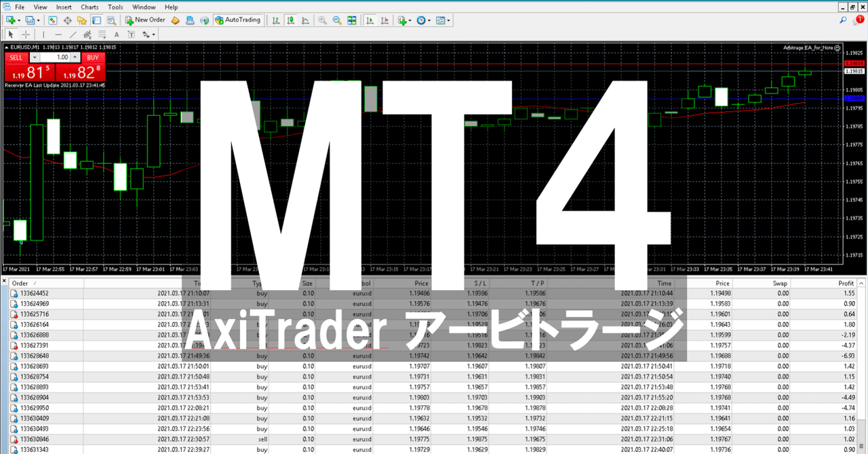
Task: Disable AutoTrading
Action: pyautogui.click(x=237, y=20)
